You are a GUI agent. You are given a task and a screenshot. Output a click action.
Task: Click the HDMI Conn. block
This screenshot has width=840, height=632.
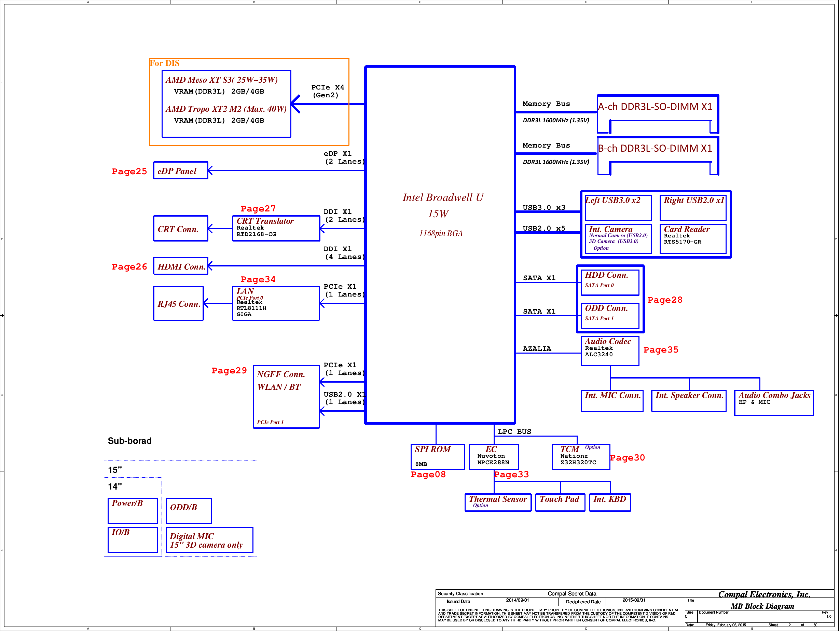181,266
